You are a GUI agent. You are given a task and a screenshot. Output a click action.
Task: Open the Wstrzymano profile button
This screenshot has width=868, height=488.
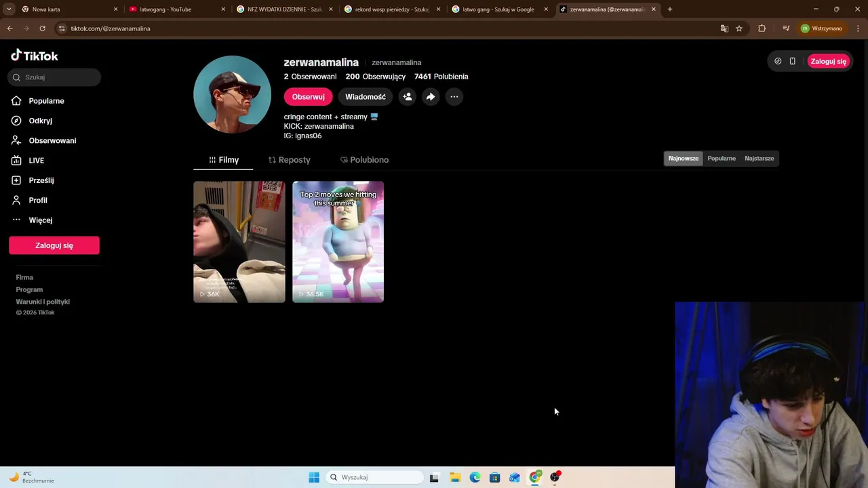point(822,28)
